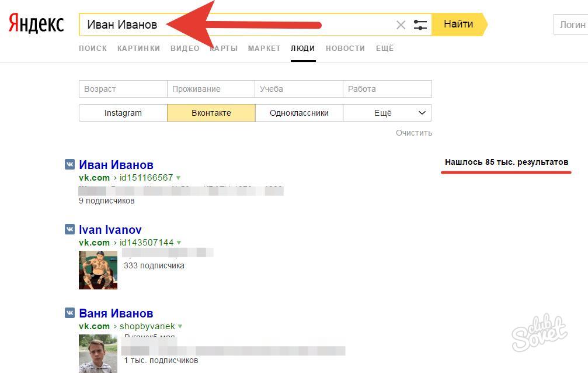Switch to the КАРТИНКИ tab
The image size is (588, 373).
(x=139, y=49)
